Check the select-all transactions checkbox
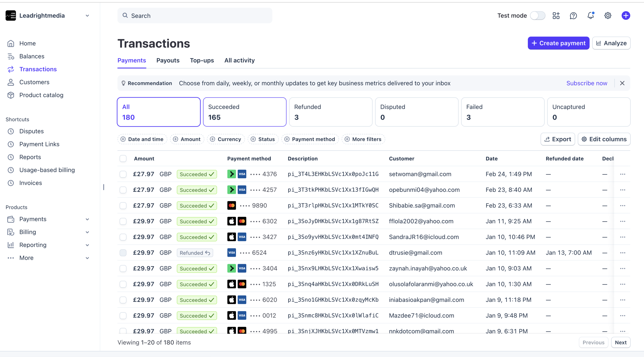This screenshot has width=644, height=357. [x=123, y=158]
